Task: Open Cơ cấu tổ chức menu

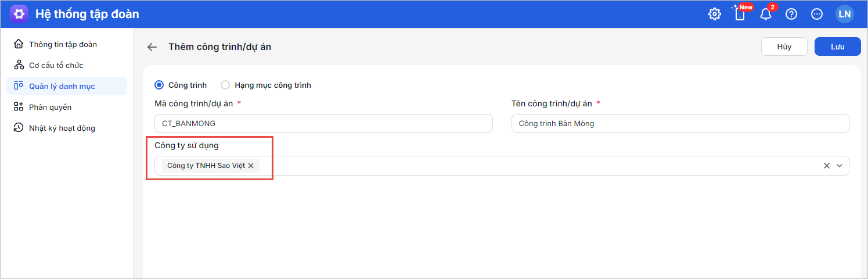Action: point(56,65)
